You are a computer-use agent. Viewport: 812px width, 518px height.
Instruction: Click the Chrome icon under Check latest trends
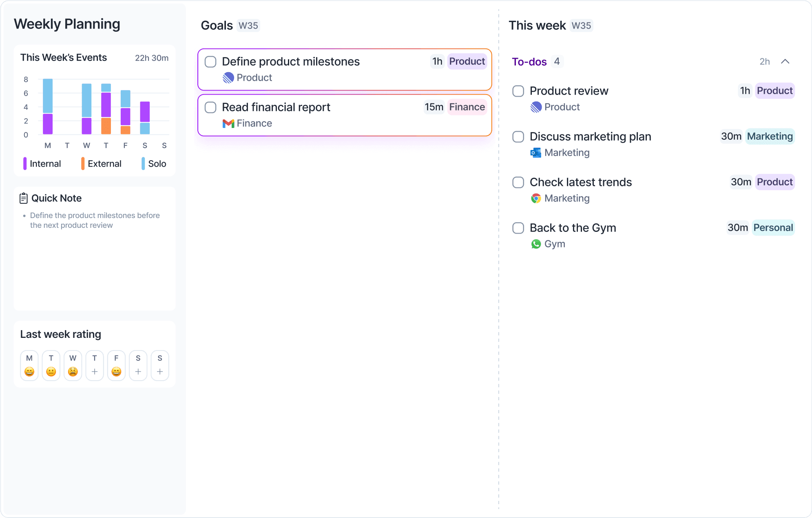536,198
